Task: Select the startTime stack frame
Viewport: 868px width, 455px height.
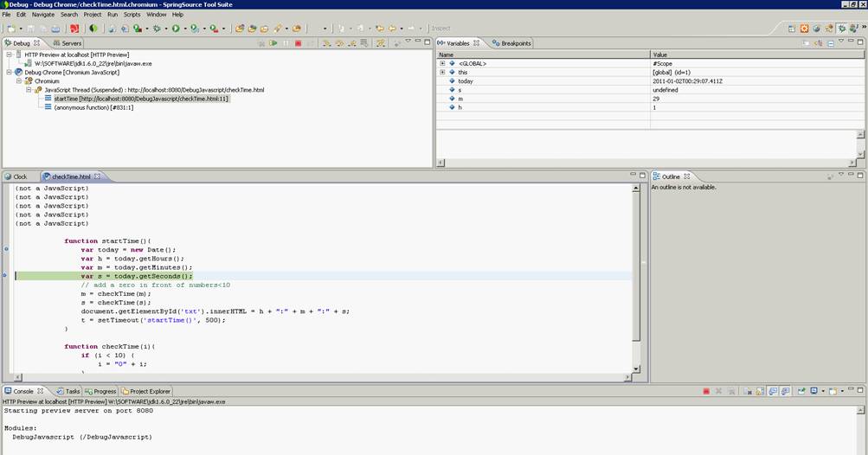Action: click(x=140, y=99)
